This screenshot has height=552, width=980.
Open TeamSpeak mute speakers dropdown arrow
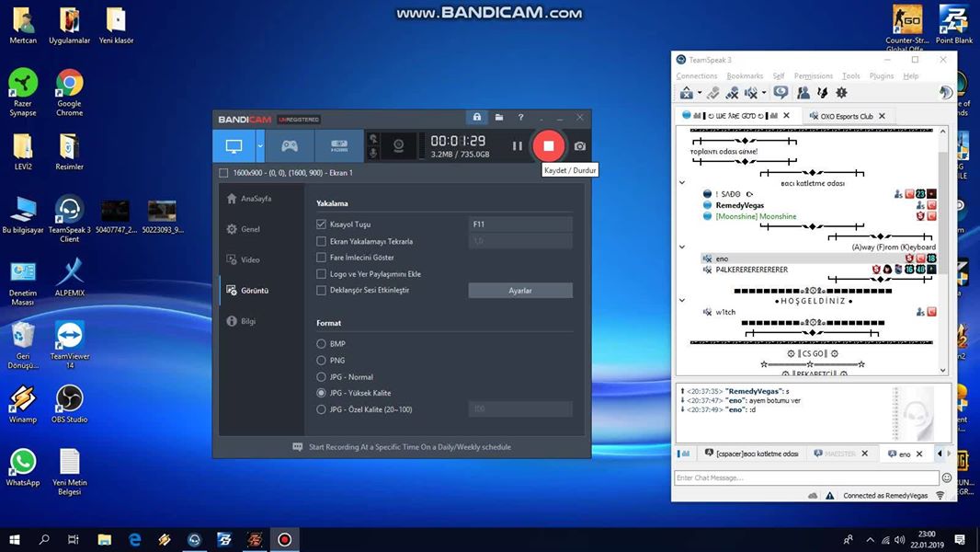[764, 93]
